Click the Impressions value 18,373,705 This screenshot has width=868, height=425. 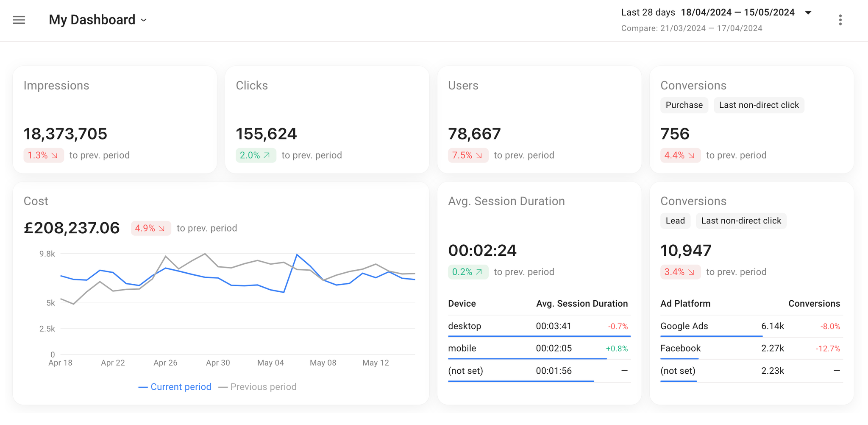[65, 134]
